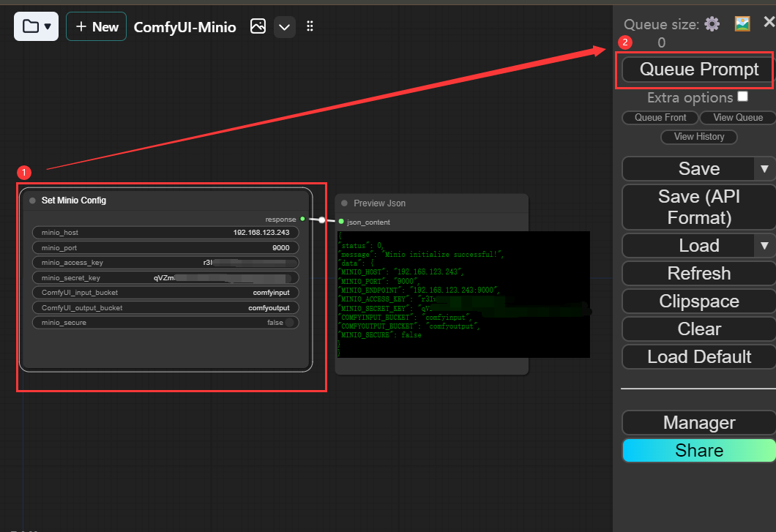Image resolution: width=776 pixels, height=532 pixels.
Task: Click the Set Minio Config node title
Action: [x=74, y=201]
